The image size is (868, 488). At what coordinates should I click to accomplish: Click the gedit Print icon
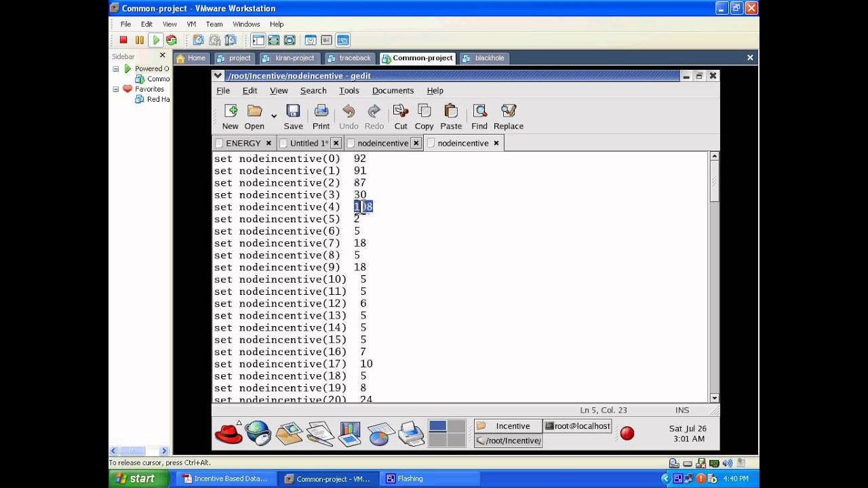321,110
